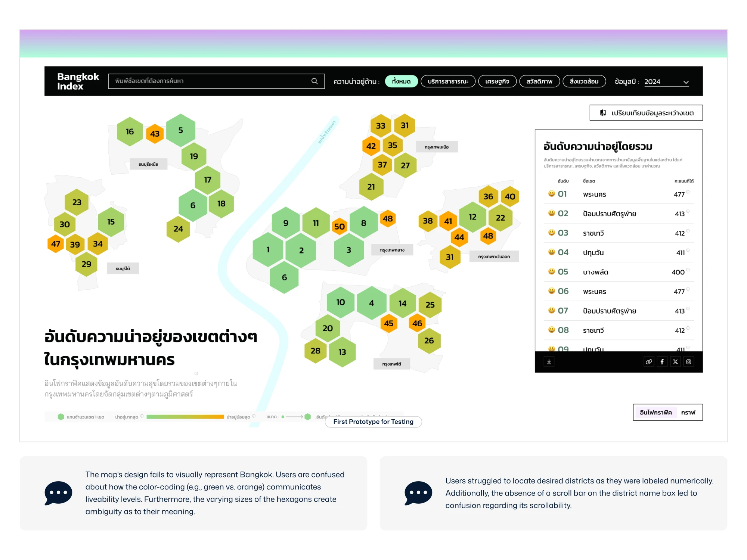The height and width of the screenshot is (560, 747).
Task: Select hexagon numbered 50
Action: pos(340,226)
